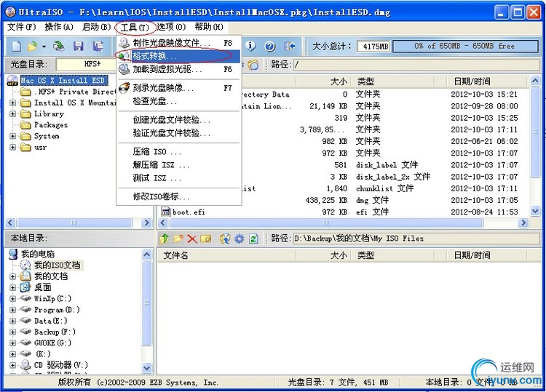Click the Info (i) toolbar icon

pyautogui.click(x=250, y=46)
